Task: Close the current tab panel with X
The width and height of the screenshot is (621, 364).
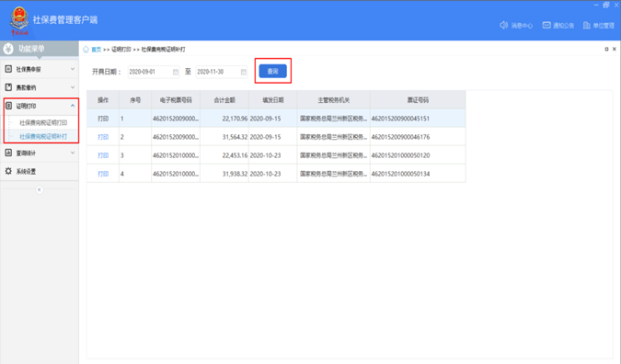Action: pyautogui.click(x=615, y=49)
